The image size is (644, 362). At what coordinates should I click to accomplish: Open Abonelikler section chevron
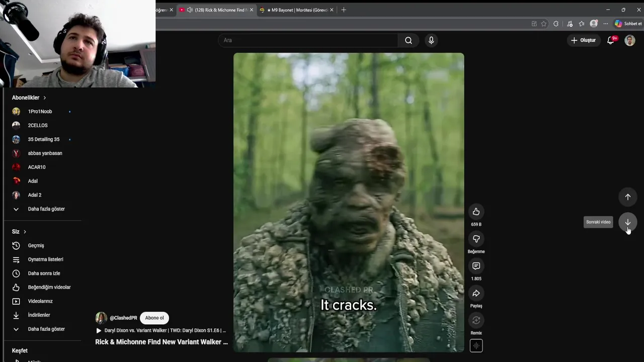coord(45,98)
